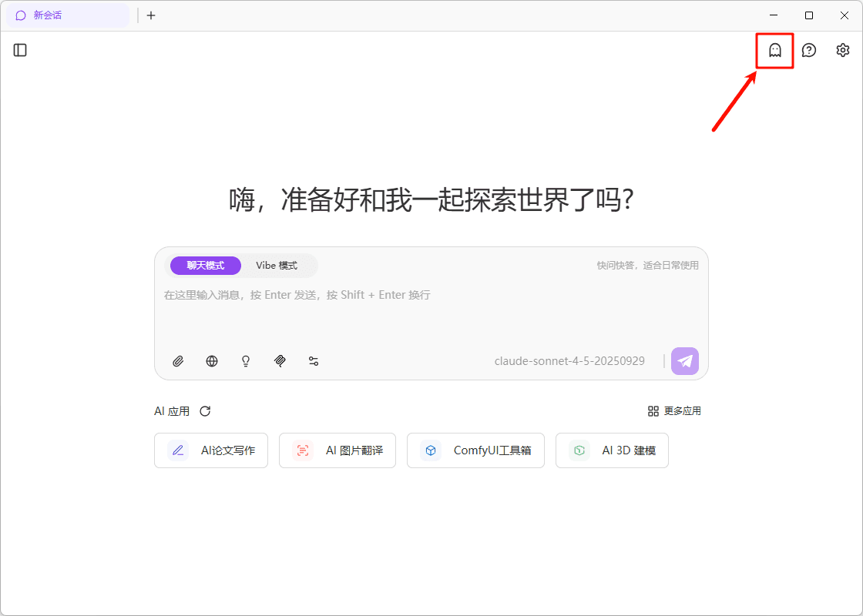Click the AI 应用 section label
Viewport: 863px width, 616px height.
pos(172,411)
